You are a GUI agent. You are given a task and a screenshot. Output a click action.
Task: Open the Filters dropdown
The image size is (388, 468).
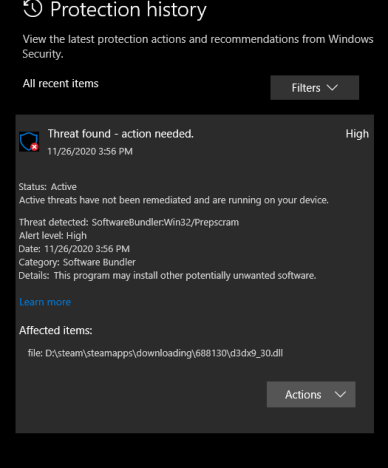pos(315,88)
